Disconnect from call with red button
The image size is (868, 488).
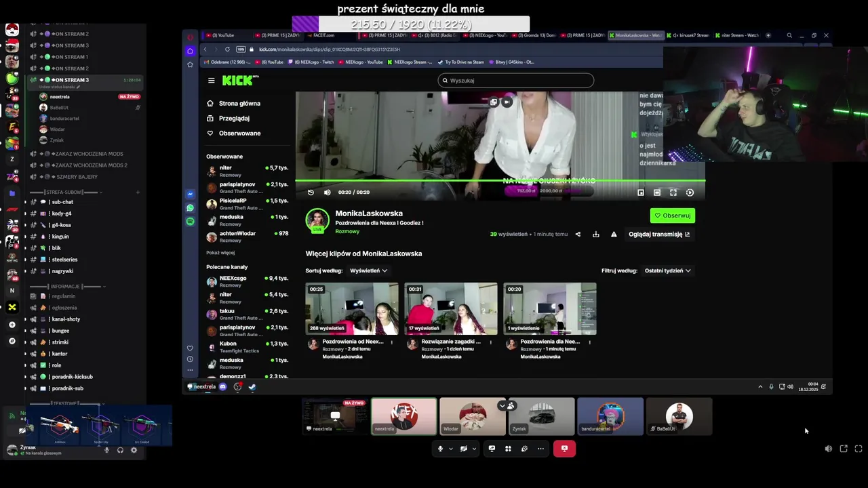(x=564, y=449)
